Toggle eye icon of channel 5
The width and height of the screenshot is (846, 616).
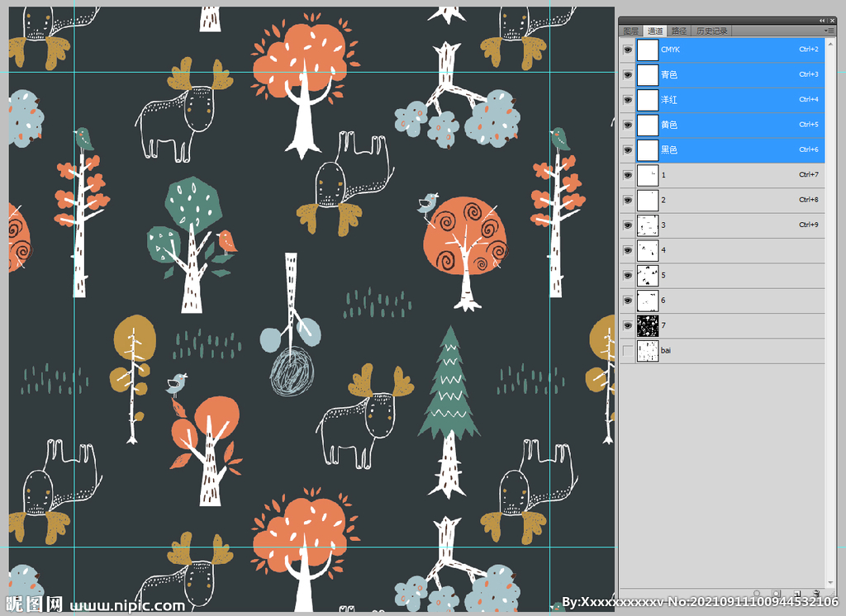pos(628,276)
